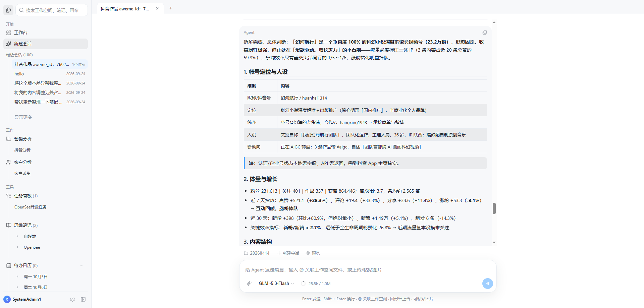
Task: Focus the workspace search field
Action: point(52,10)
